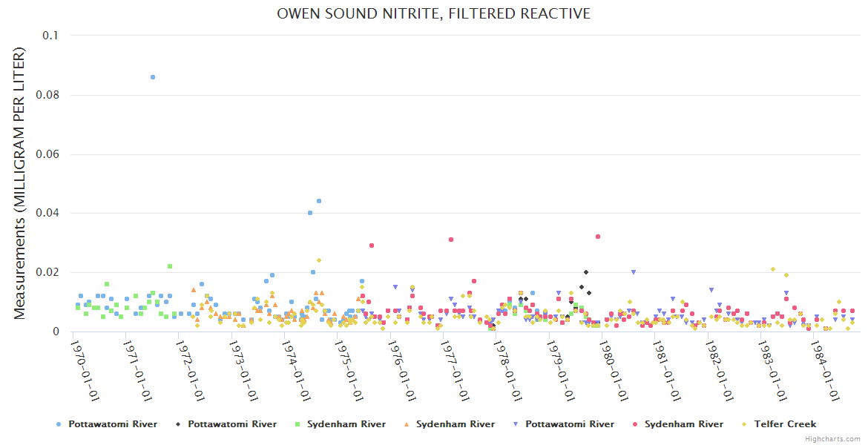Click the black diamond Pottawatomi River legend marker
This screenshot has height=445, width=868.
pyautogui.click(x=178, y=424)
